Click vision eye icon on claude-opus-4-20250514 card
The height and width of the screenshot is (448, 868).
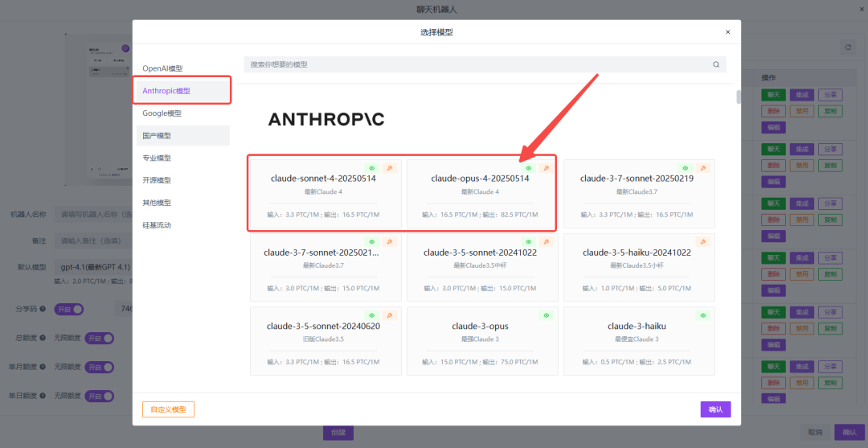click(529, 168)
